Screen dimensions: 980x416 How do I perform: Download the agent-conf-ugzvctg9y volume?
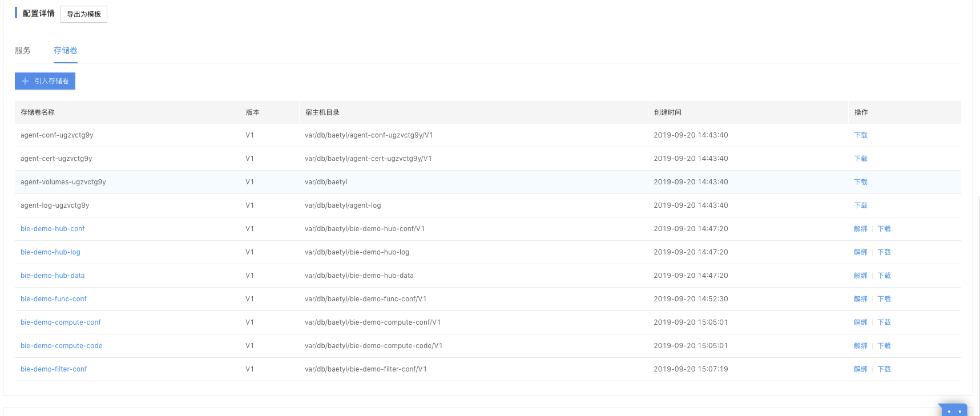(x=861, y=135)
